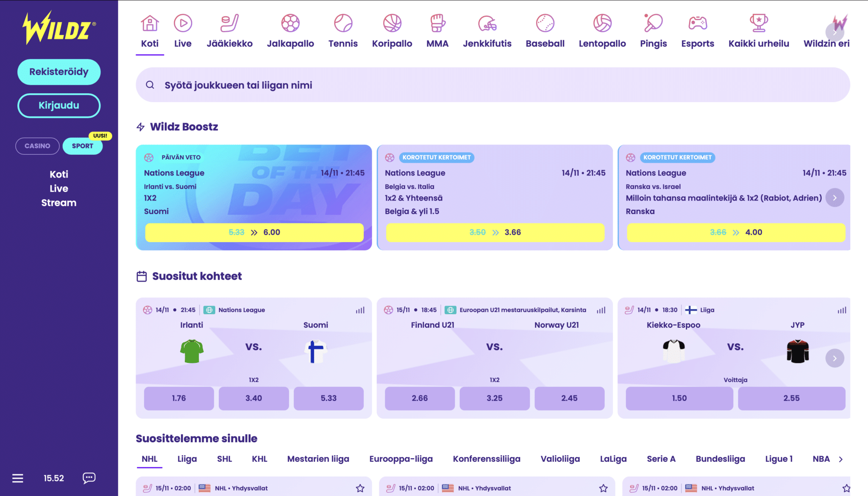
Task: Select boosted odds 4.00 for Ranska
Action: tap(736, 232)
